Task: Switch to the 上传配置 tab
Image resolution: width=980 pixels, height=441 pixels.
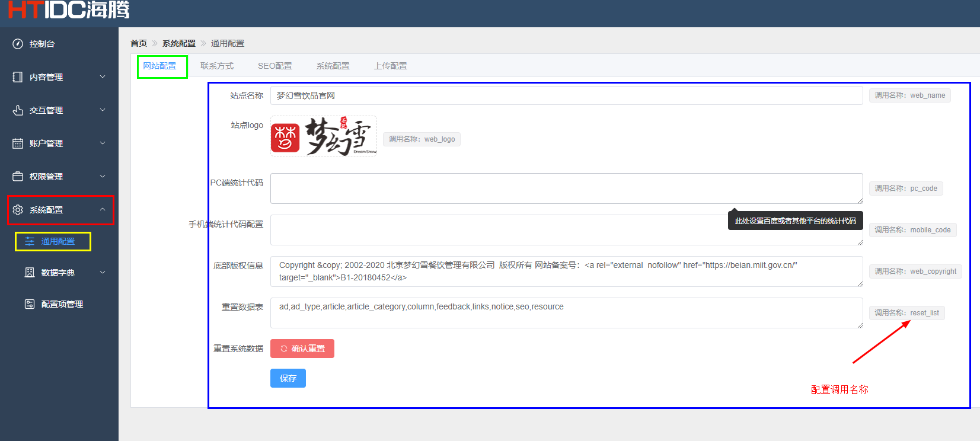Action: [x=390, y=66]
